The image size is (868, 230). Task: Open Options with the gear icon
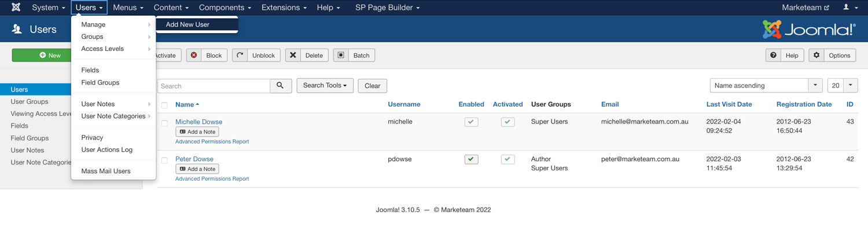833,55
